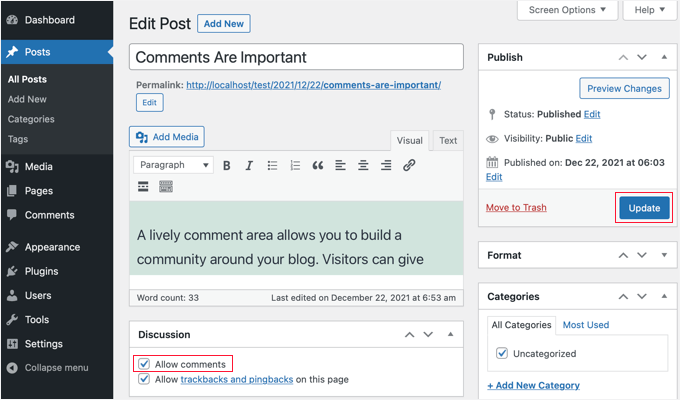Click the Bold formatting icon
The width and height of the screenshot is (680, 400).
tap(227, 165)
